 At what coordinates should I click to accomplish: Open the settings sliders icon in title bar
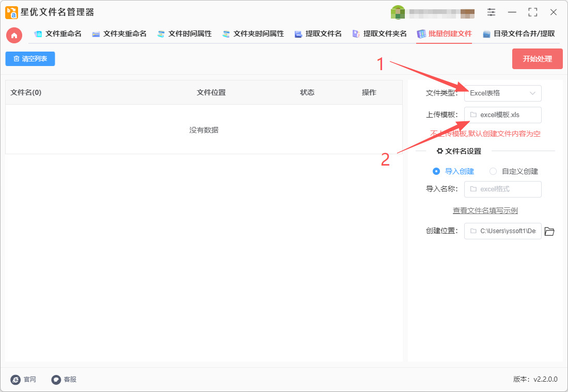click(491, 12)
